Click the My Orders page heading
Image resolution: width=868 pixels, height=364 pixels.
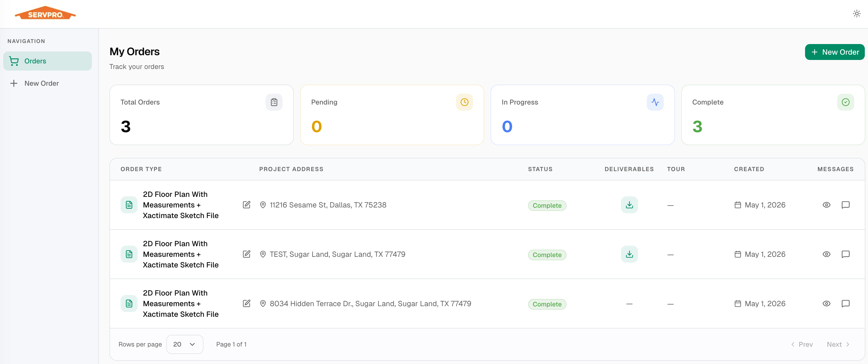[134, 51]
